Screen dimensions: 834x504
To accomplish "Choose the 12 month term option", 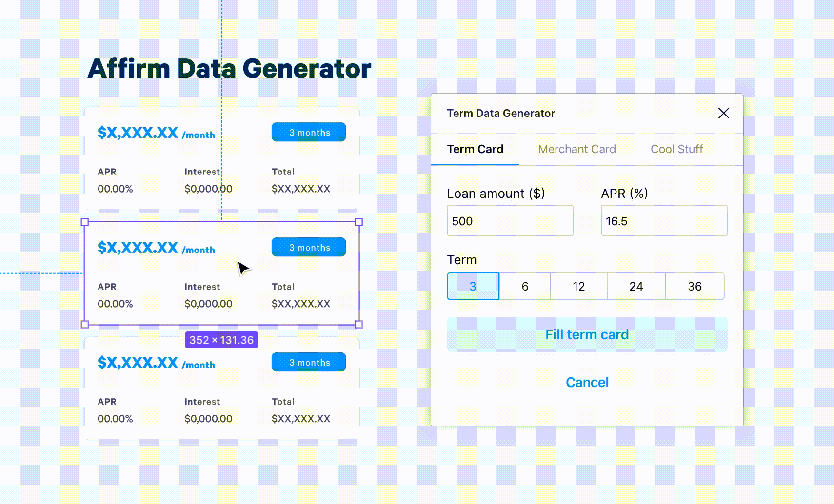I will pos(578,286).
